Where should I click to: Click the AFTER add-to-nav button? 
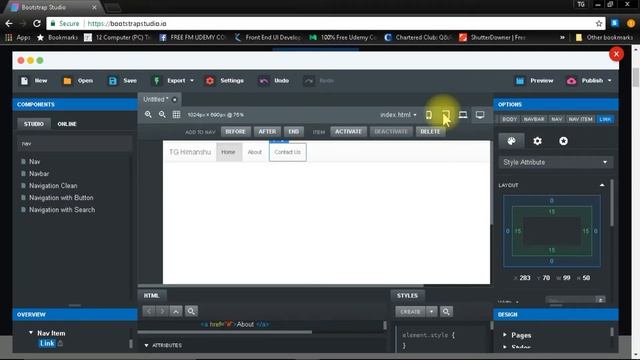[267, 131]
